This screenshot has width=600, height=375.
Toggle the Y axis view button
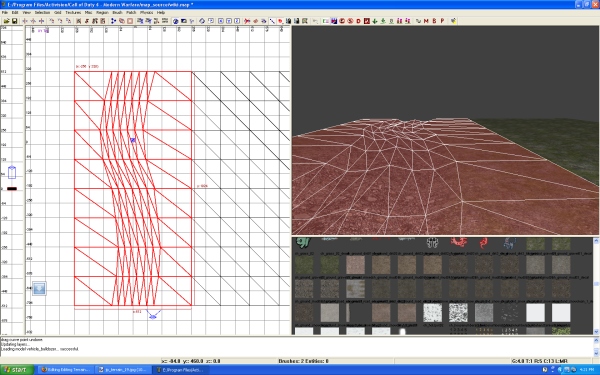point(229,21)
